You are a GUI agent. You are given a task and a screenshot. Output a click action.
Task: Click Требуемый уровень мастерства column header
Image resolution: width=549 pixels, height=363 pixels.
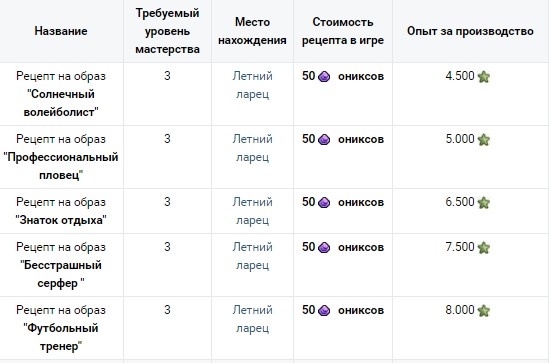[167, 31]
